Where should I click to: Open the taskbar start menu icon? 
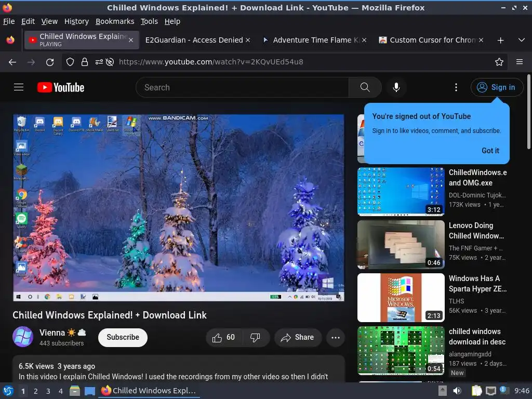pos(7,391)
